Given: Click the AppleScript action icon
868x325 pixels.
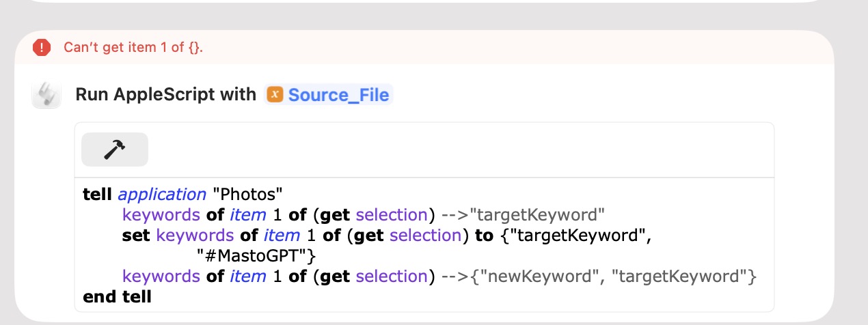Looking at the screenshot, I should [46, 94].
